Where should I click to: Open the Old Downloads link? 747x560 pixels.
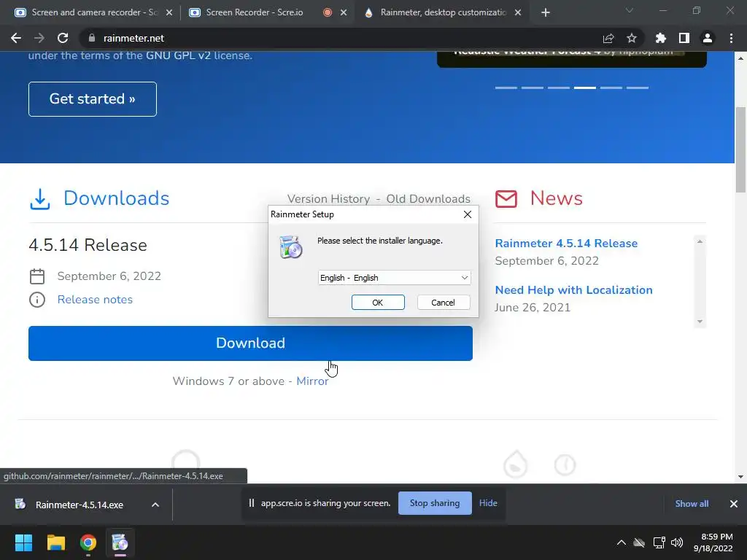click(428, 198)
